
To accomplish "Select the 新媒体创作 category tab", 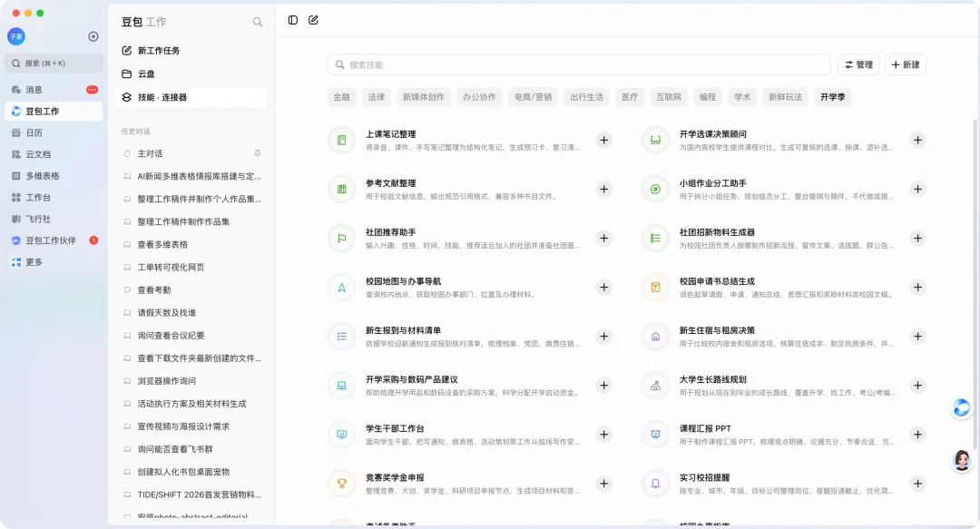I will 423,97.
